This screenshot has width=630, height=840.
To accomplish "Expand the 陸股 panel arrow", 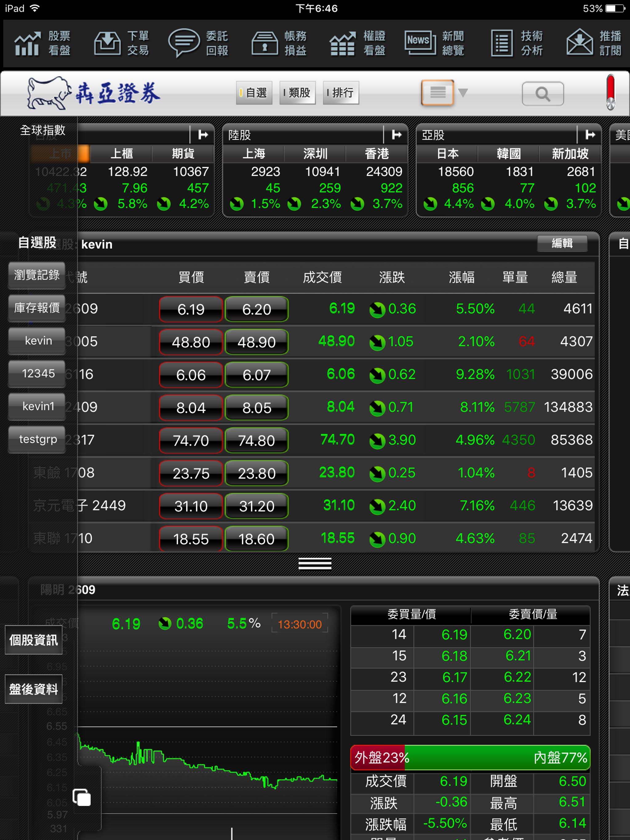I will tap(397, 134).
